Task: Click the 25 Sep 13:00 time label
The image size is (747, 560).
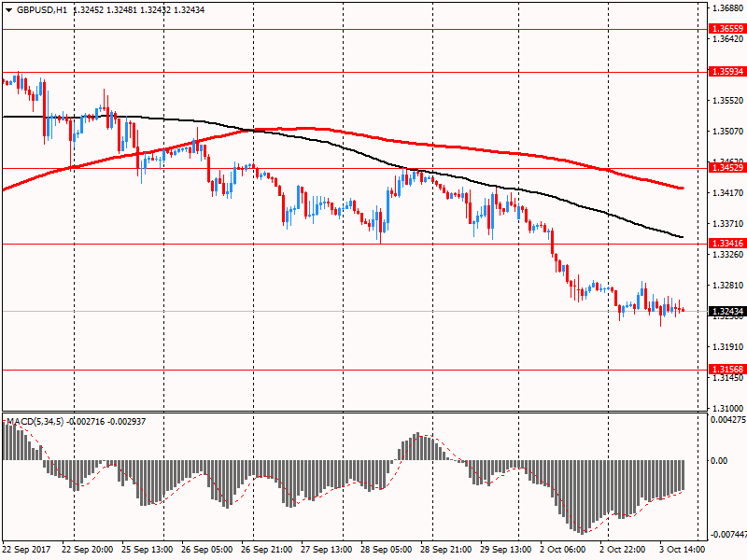Action: pyautogui.click(x=148, y=550)
